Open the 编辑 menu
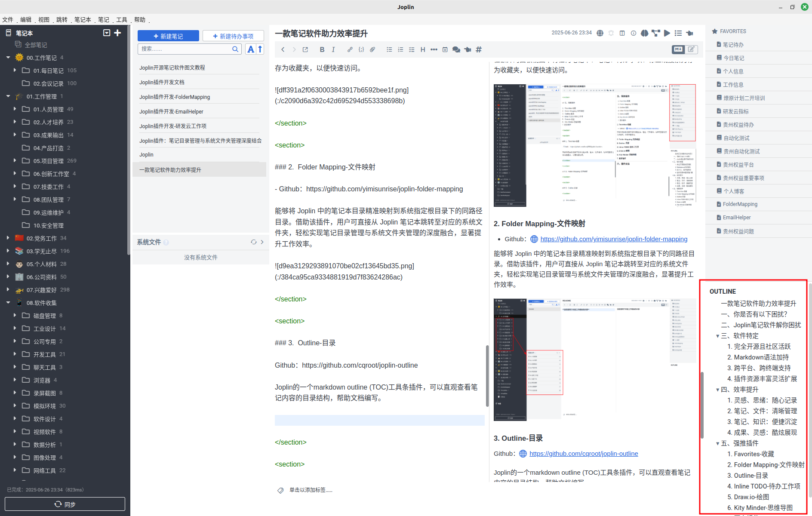 [26, 20]
